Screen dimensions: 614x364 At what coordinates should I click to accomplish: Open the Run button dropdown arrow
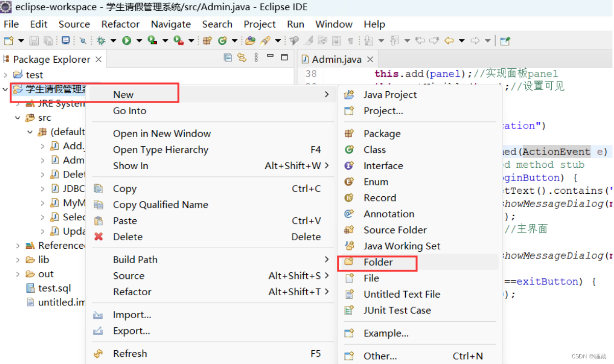(x=139, y=40)
